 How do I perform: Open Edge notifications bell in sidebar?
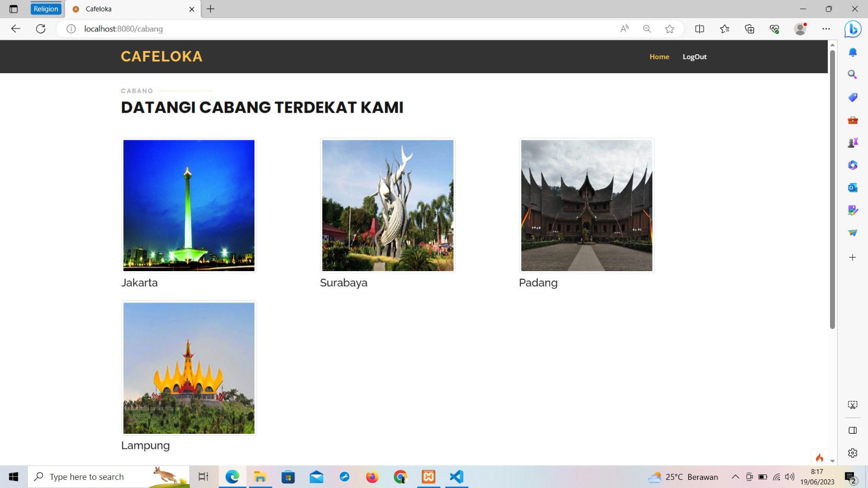coord(852,52)
